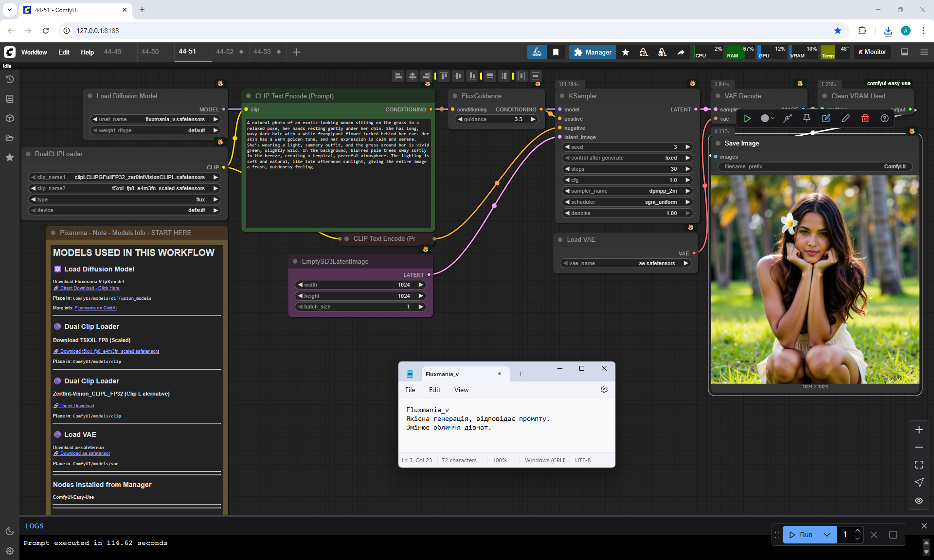
Task: Click the K Monitor button
Action: [x=872, y=52]
